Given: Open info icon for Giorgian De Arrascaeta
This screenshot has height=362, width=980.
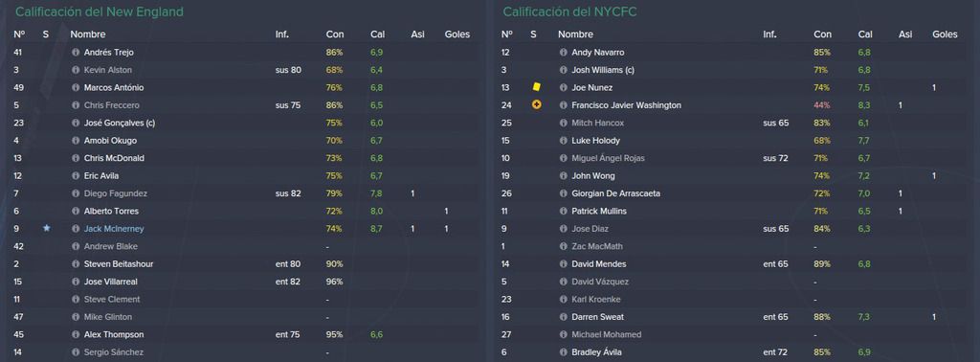Looking at the screenshot, I should click(563, 193).
